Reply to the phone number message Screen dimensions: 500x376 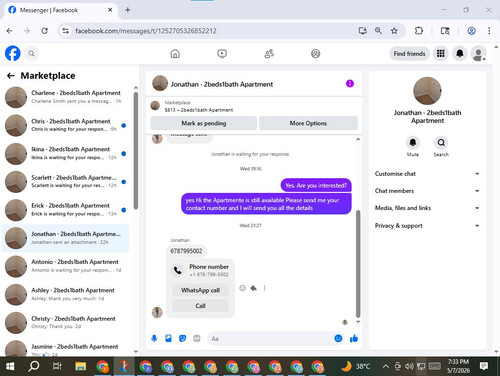click(254, 288)
